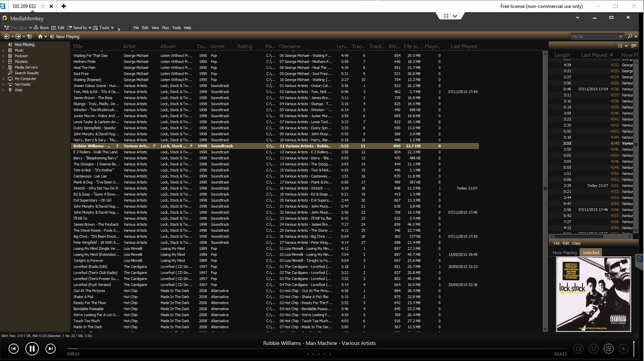This screenshot has height=361, width=644.
Task: Click the navigate back arrow icon
Action: pyautogui.click(x=6, y=37)
